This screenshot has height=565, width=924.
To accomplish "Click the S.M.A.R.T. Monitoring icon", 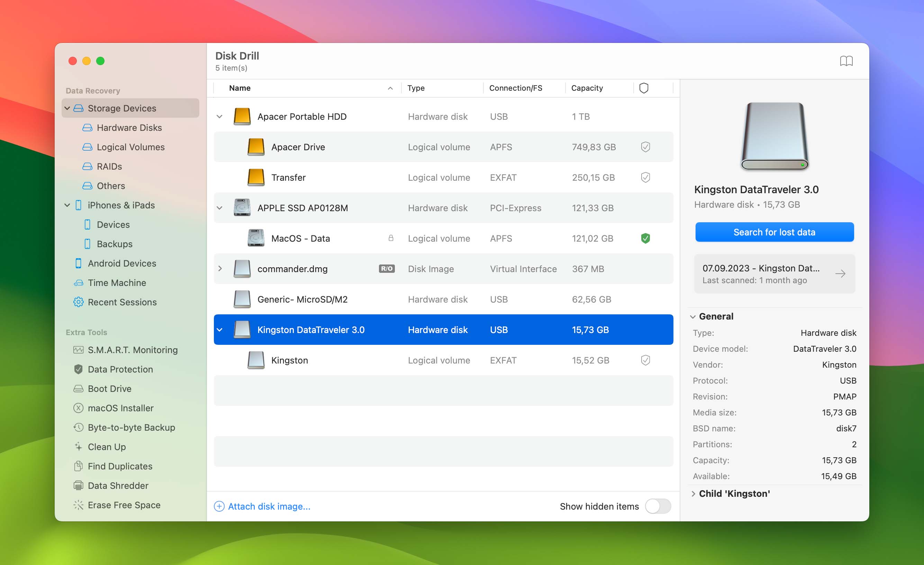I will pyautogui.click(x=77, y=350).
